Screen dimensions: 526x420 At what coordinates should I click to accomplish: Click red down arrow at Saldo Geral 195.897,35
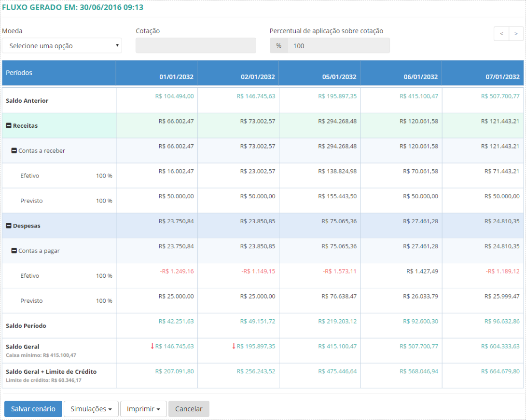pyautogui.click(x=234, y=346)
